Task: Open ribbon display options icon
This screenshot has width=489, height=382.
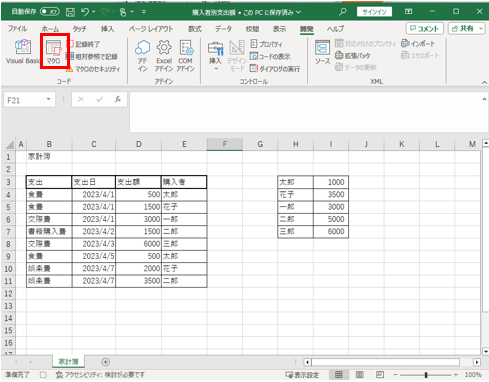Action: tap(408, 12)
